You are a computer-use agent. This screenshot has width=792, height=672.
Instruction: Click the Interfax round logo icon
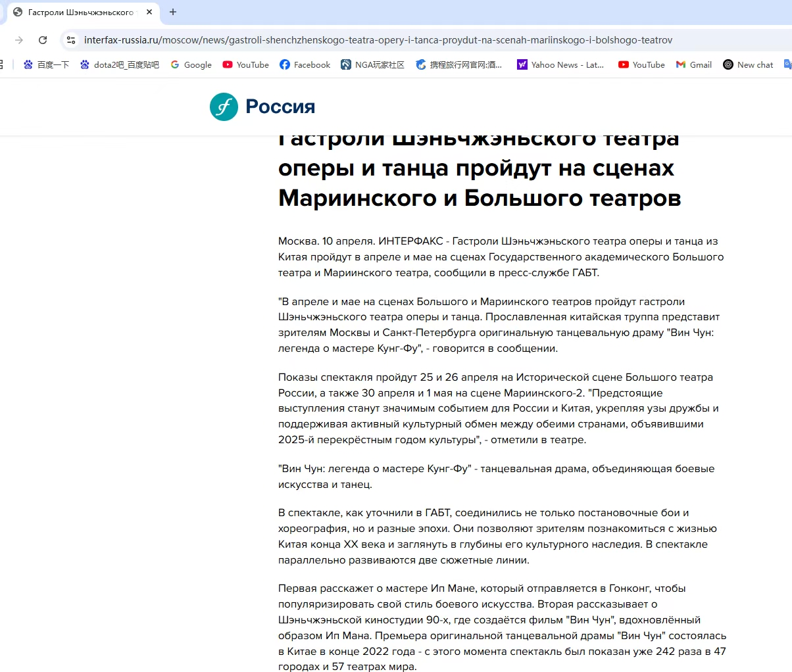(x=224, y=107)
